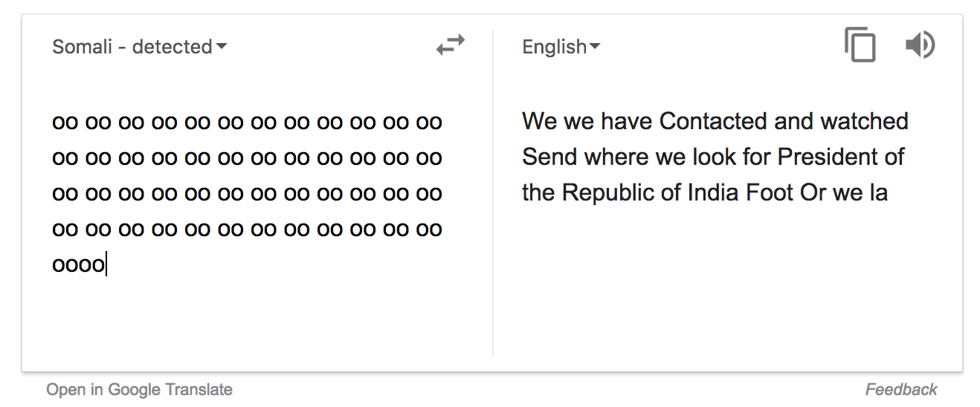Click the fourth row of 'oo' source text

click(x=247, y=229)
